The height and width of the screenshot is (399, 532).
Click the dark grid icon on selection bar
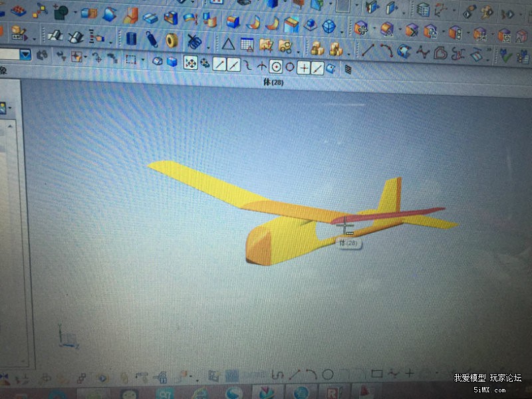(x=348, y=70)
